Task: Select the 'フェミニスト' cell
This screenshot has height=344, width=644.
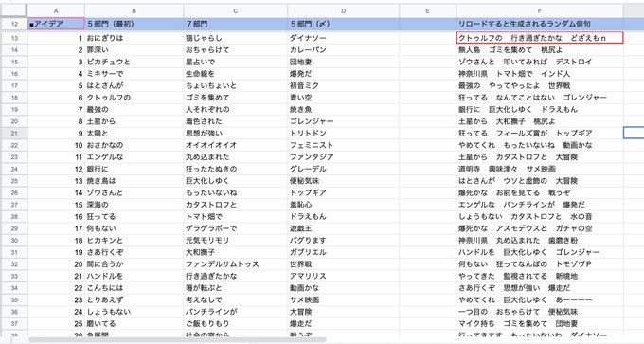Action: (x=343, y=145)
